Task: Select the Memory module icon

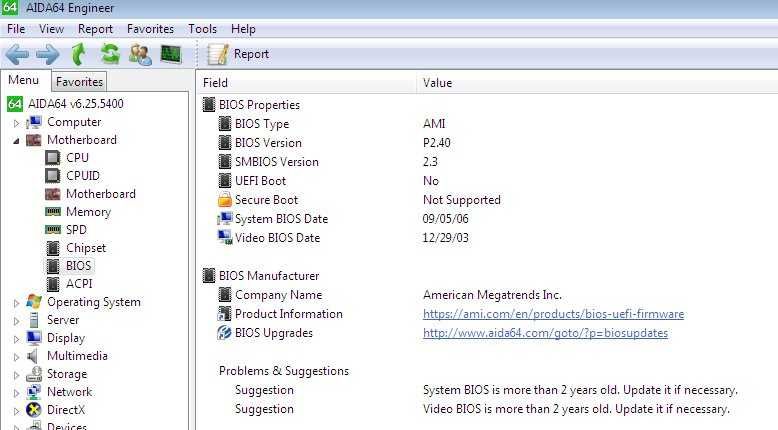Action: tap(53, 212)
